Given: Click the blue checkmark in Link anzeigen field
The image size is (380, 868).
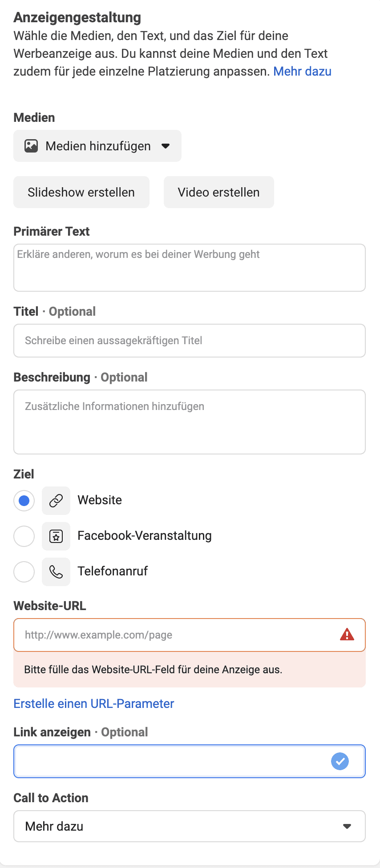Looking at the screenshot, I should point(340,761).
